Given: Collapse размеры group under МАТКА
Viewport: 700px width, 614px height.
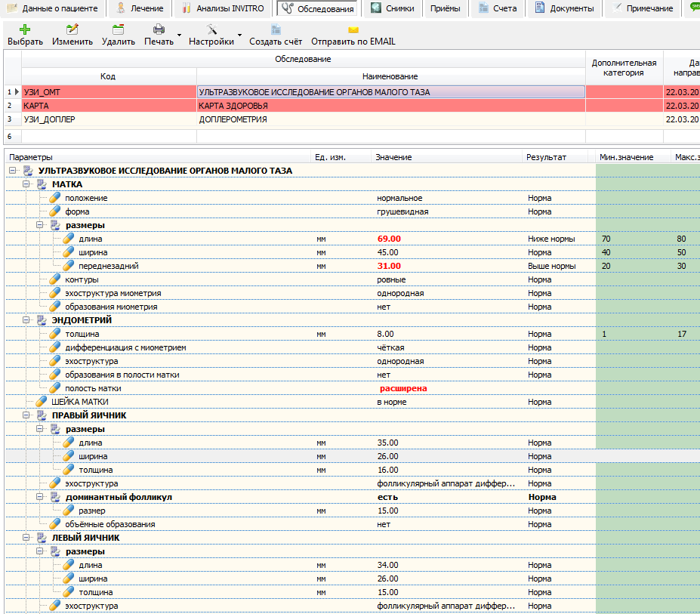Looking at the screenshot, I should tap(40, 225).
